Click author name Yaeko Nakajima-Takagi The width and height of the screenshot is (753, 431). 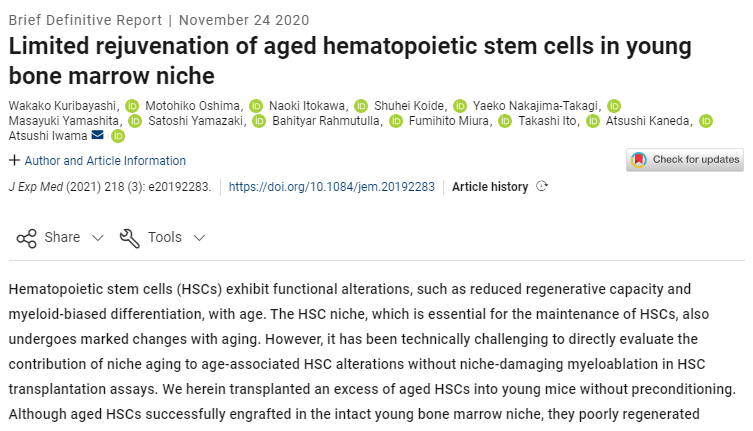coord(535,106)
